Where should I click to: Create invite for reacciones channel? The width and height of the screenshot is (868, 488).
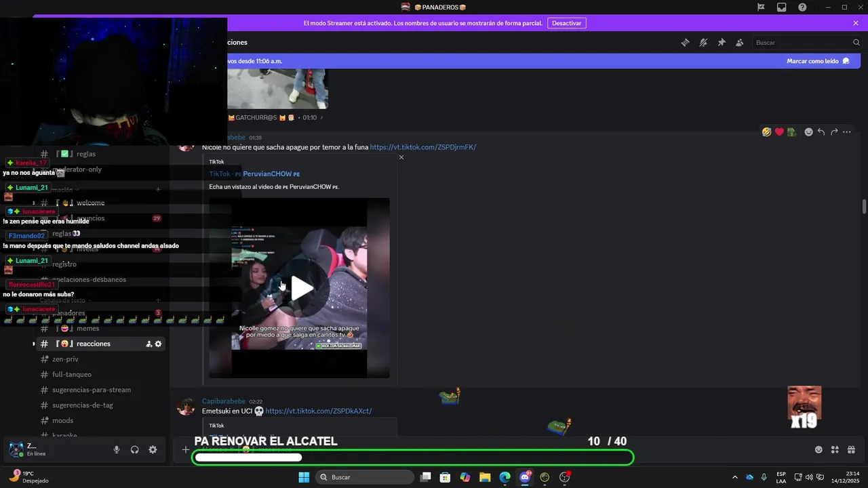point(149,344)
